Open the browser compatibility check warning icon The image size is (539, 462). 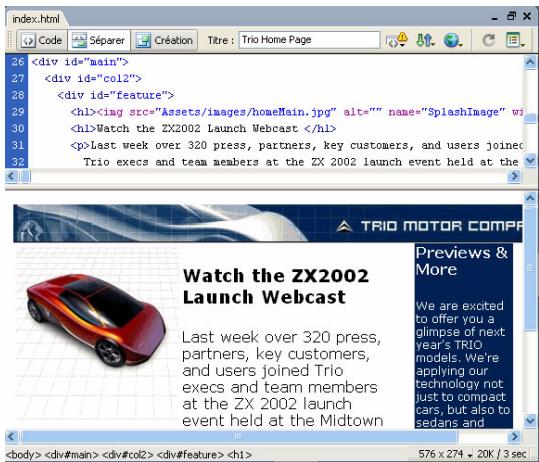click(x=396, y=40)
